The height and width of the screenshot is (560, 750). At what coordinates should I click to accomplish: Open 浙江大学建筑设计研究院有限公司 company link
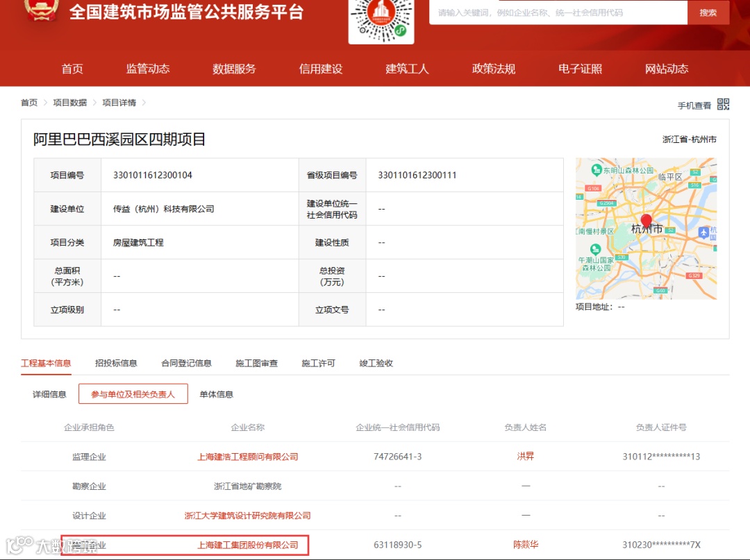248,516
